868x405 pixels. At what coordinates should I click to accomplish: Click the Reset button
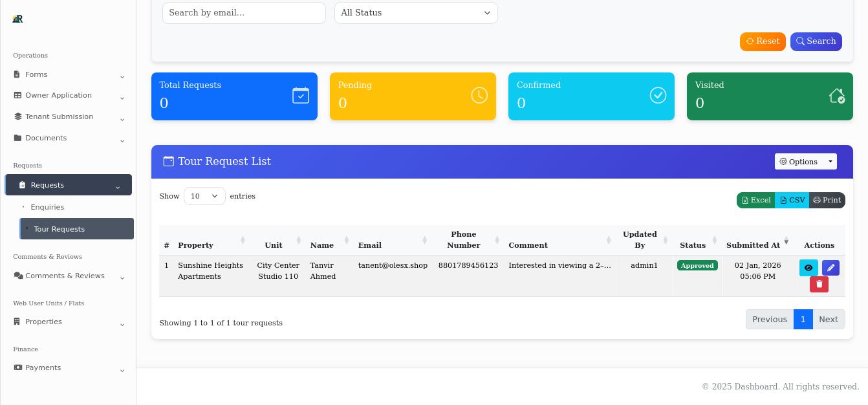[763, 41]
